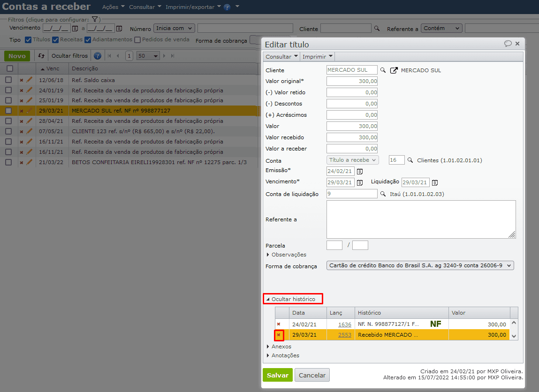Image resolution: width=539 pixels, height=392 pixels.
Task: Open the Contém dropdown
Action: tap(441, 28)
